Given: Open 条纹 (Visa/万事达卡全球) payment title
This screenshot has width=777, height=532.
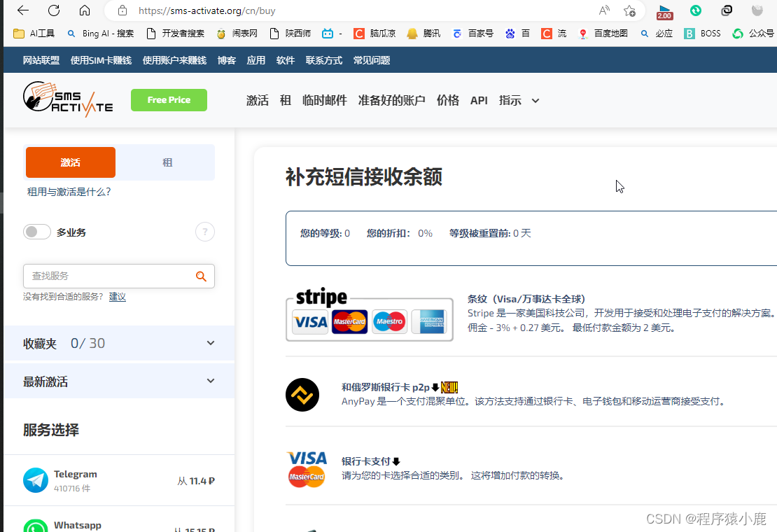Looking at the screenshot, I should 526,299.
